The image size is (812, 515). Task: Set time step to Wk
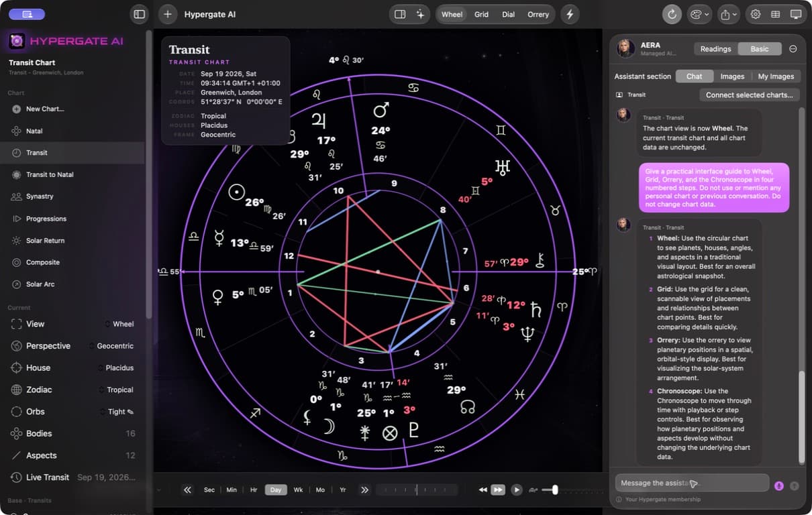(x=298, y=490)
